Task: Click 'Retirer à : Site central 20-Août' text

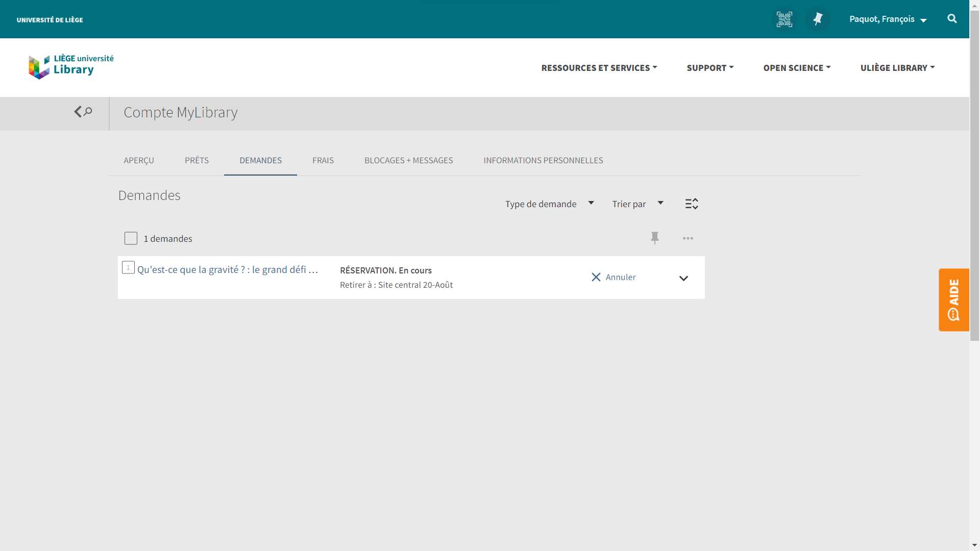Action: point(397,285)
